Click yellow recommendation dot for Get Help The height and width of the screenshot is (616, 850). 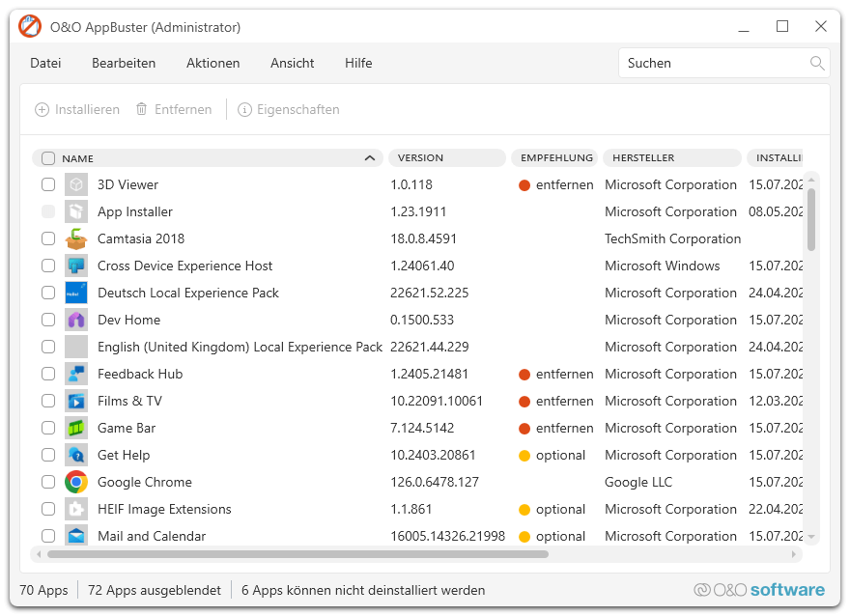[524, 456]
